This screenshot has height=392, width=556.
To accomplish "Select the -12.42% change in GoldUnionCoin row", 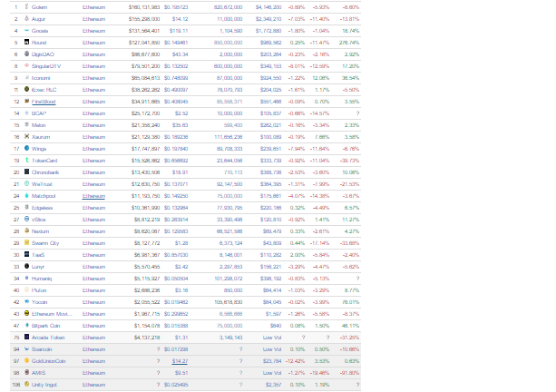I will [x=295, y=361].
